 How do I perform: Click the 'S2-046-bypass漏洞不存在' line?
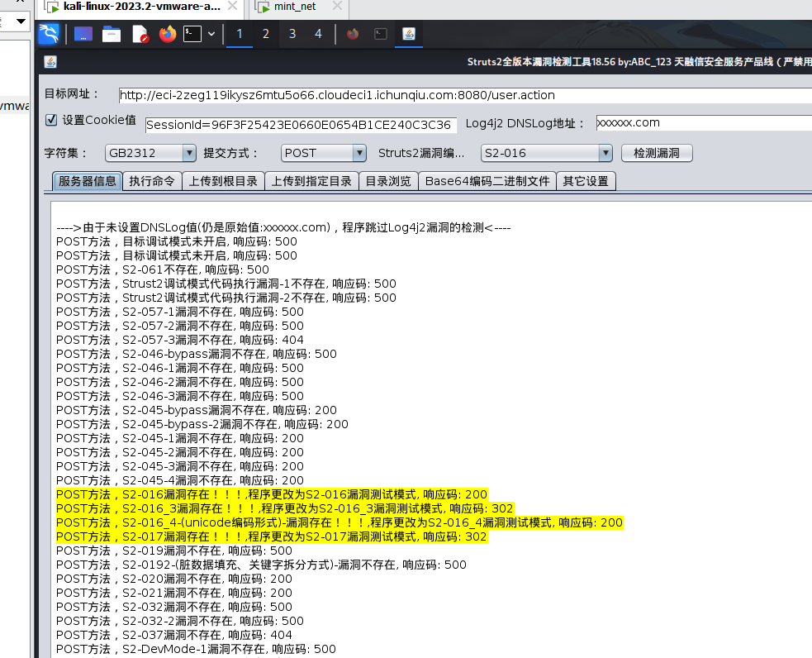pyautogui.click(x=197, y=354)
